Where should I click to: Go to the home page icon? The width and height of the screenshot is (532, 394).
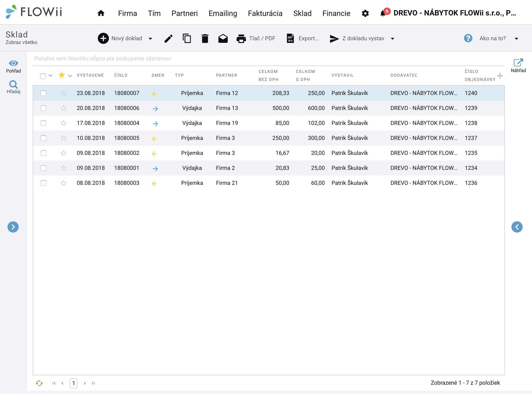tap(101, 13)
